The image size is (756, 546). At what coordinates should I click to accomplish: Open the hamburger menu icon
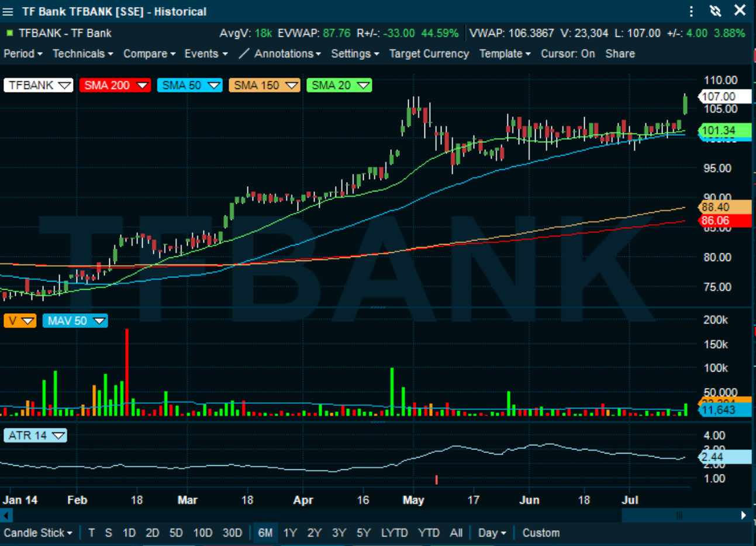[8, 12]
